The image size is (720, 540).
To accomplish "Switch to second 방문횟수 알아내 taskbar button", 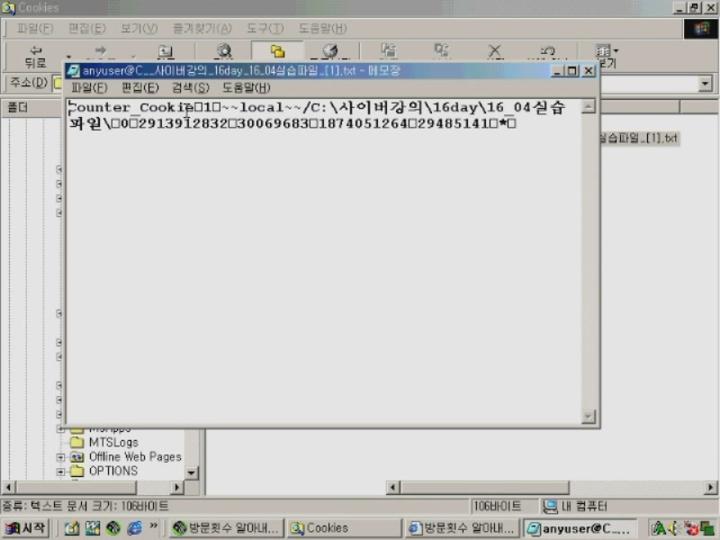I will 462,529.
